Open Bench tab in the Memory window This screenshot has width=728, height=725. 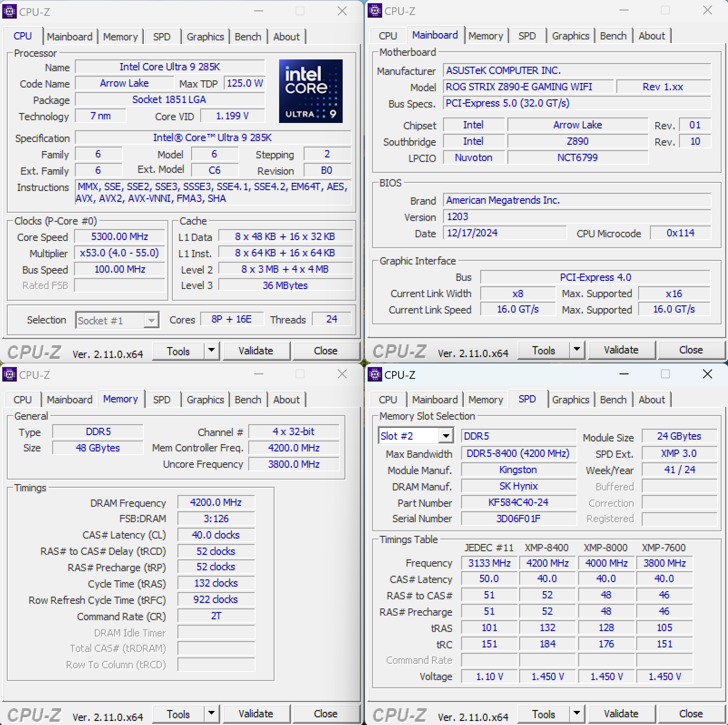click(x=248, y=400)
